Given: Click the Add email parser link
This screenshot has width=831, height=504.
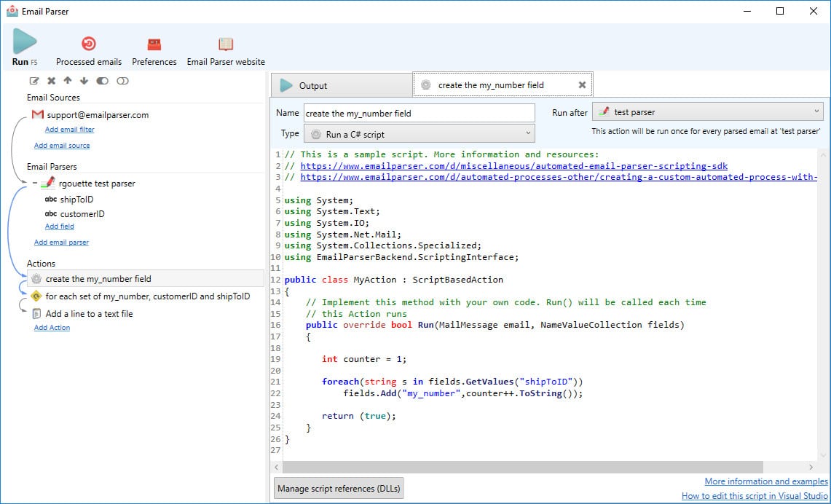Looking at the screenshot, I should click(61, 243).
